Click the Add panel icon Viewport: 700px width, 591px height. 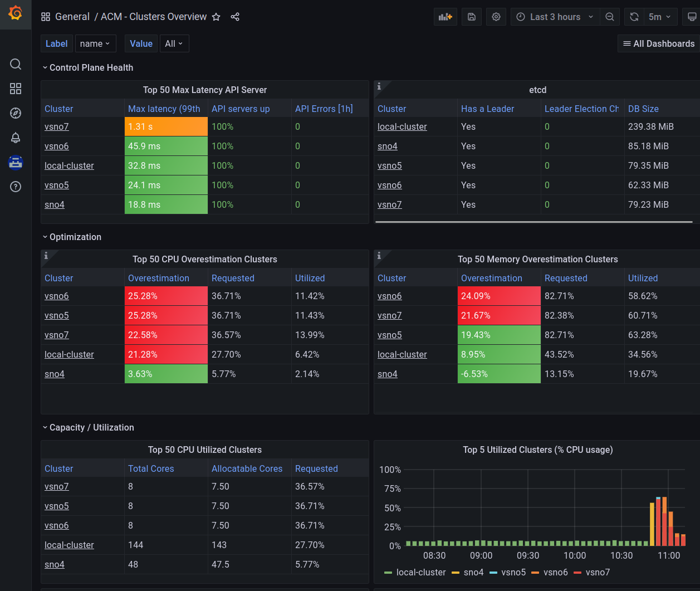(x=445, y=17)
